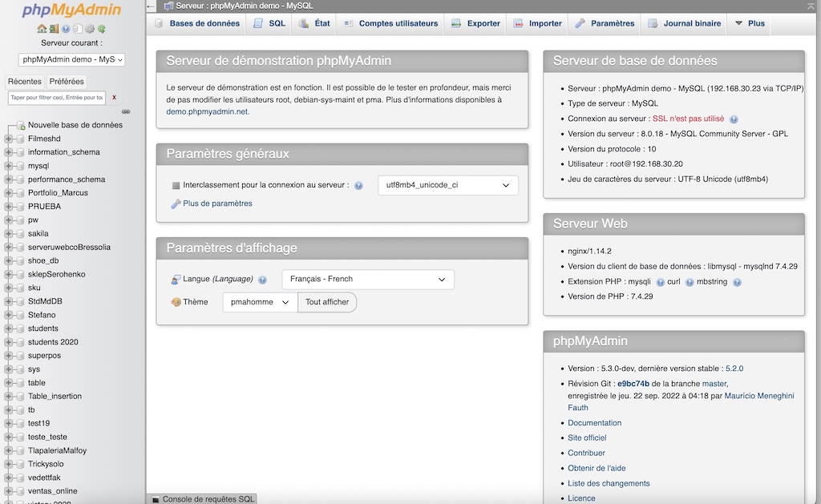821x504 pixels.
Task: Open help icon next to SSL warning
Action: 734,119
